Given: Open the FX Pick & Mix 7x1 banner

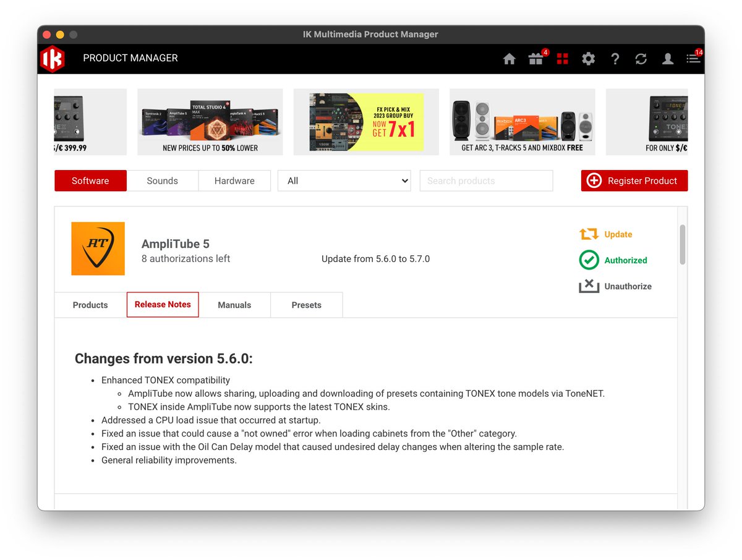Looking at the screenshot, I should point(366,122).
